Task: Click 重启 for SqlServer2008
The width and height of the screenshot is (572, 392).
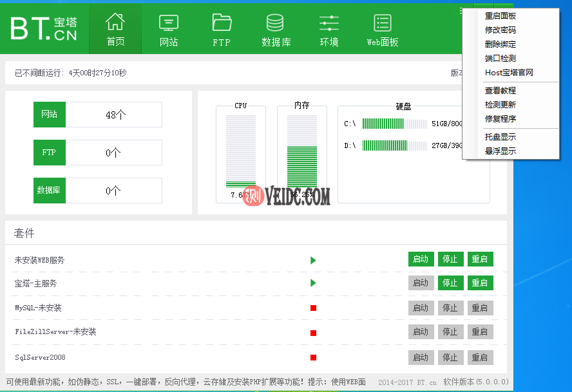Action: (x=480, y=357)
